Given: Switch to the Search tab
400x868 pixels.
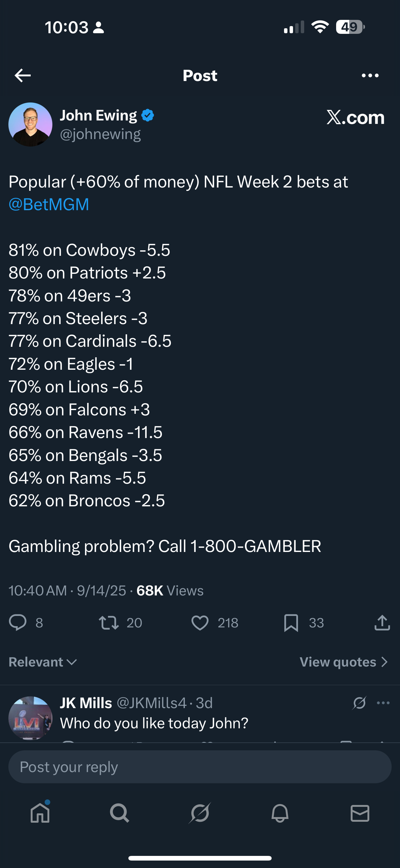Looking at the screenshot, I should pos(119,813).
